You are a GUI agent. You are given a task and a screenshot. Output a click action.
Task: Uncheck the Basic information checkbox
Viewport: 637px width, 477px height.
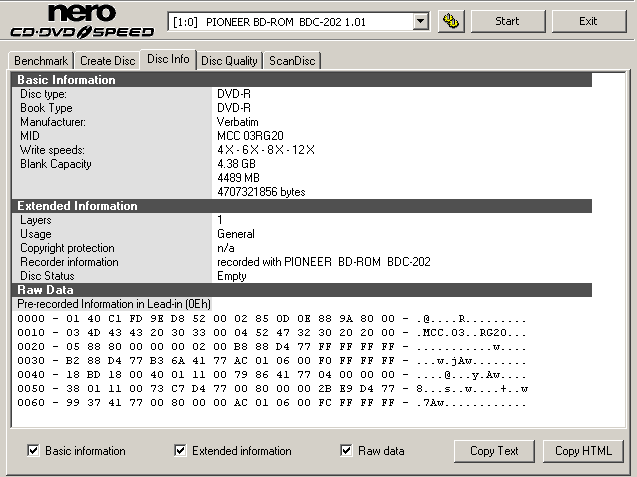pos(33,451)
